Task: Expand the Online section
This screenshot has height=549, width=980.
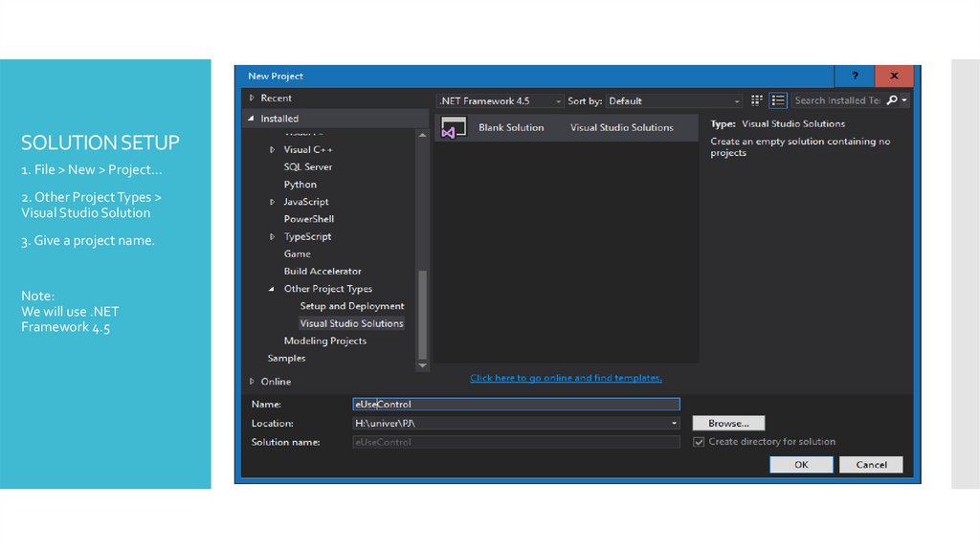Action: point(252,381)
